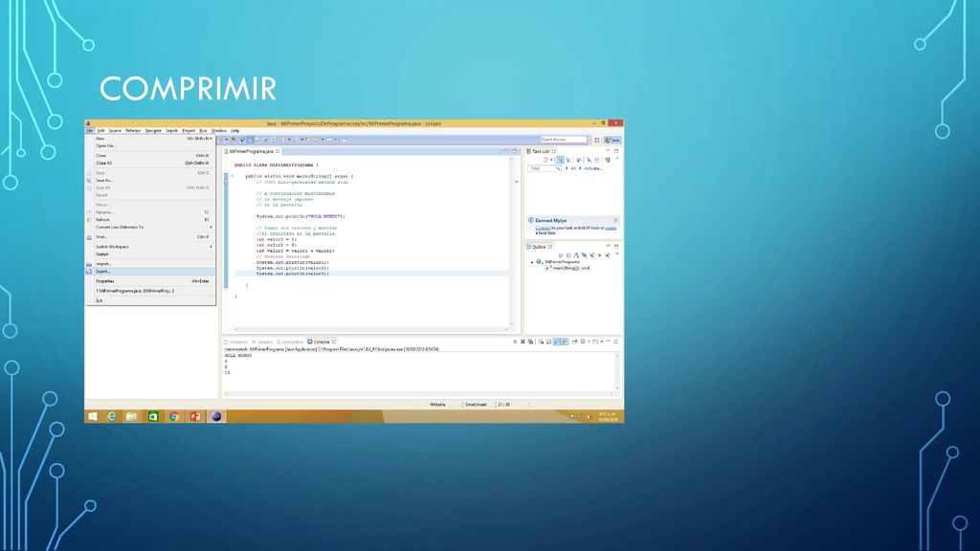Viewport: 980px width, 551px height.
Task: Select the Task List tab
Action: pos(542,151)
